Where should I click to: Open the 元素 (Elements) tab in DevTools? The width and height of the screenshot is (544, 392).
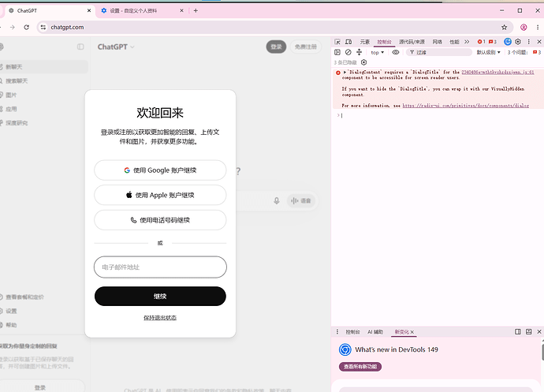[364, 42]
